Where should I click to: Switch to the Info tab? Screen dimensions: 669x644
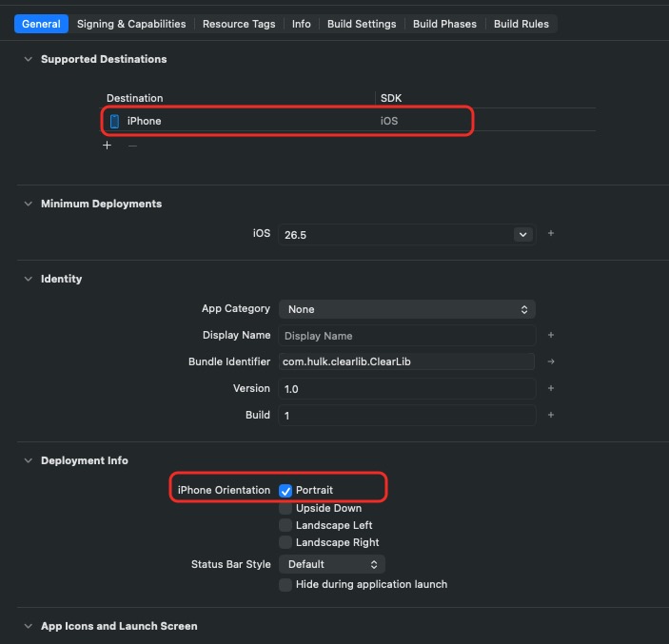pos(302,24)
